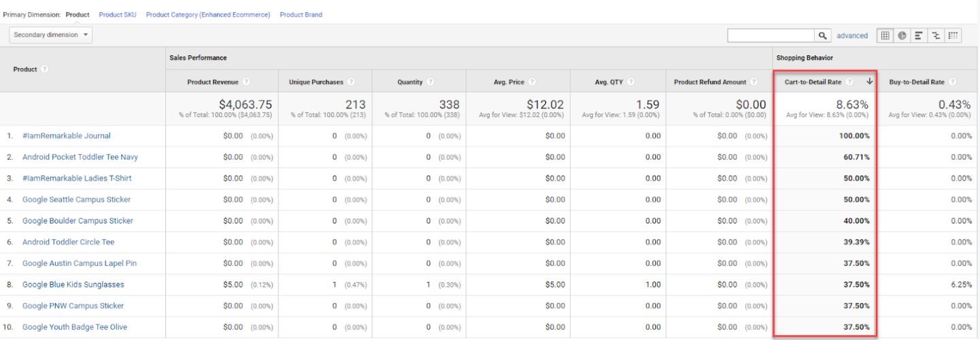Open the Secondary dimension dropdown
The width and height of the screenshot is (980, 340).
[x=51, y=35]
